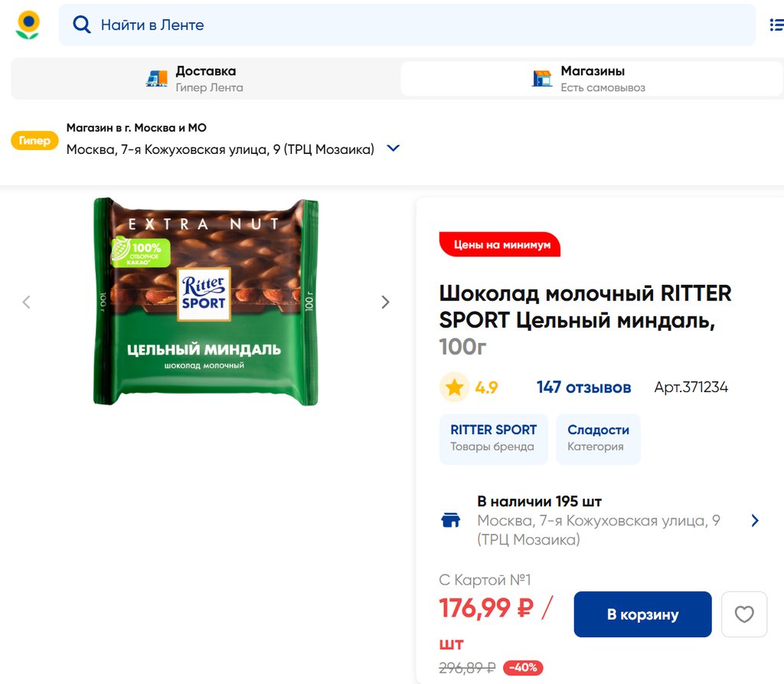Open RITTER SPORT brand products
This screenshot has height=684, width=784.
pyautogui.click(x=493, y=438)
